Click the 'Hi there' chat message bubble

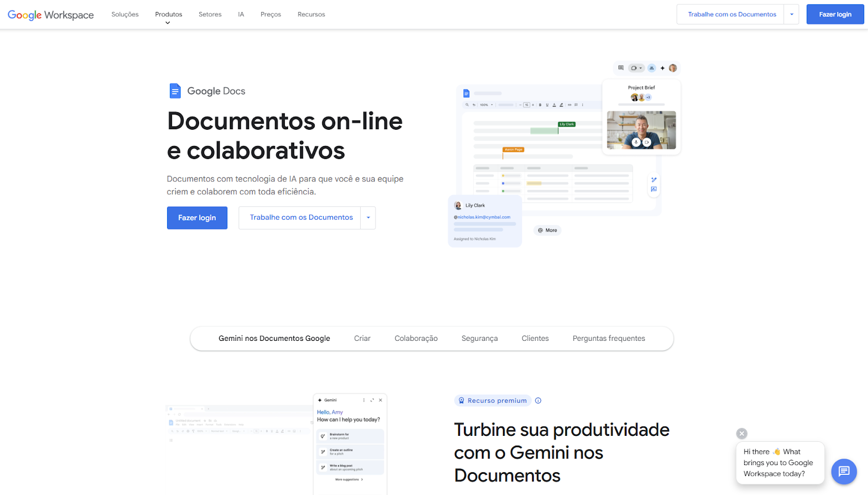tap(780, 462)
